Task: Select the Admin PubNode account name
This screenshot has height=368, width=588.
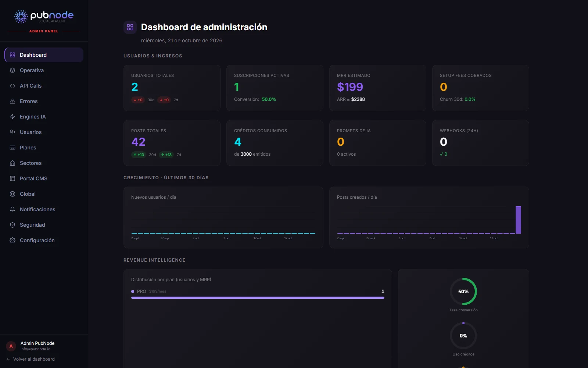Action: pos(37,343)
